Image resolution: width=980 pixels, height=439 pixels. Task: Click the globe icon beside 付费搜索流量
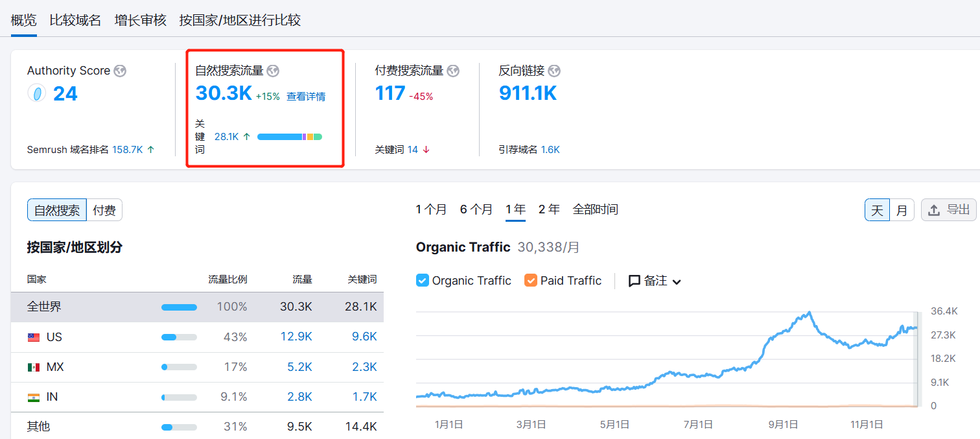click(x=453, y=71)
